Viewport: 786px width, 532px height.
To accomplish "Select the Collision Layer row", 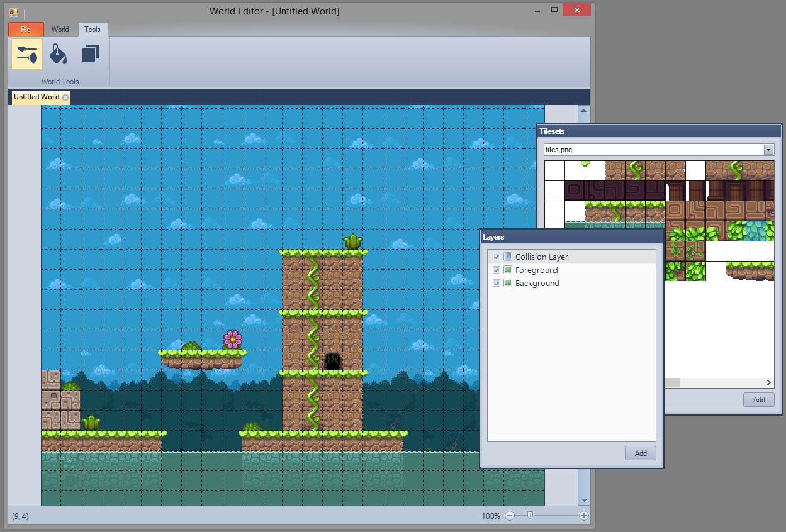I will [572, 257].
